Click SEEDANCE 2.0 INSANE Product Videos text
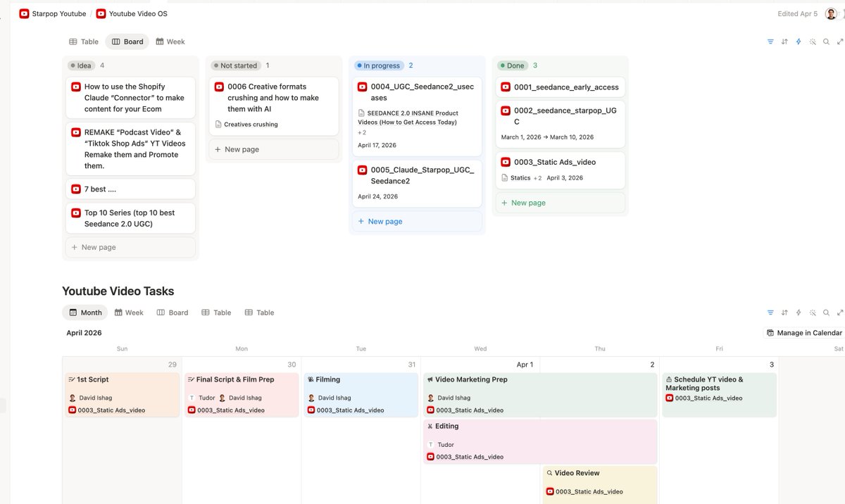Screen dimensions: 845x504 pos(408,118)
